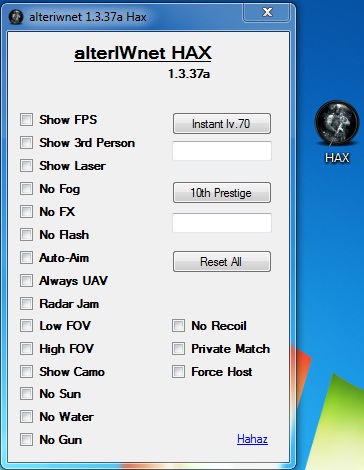
Task: Tick the No Flash checkbox
Action: click(x=26, y=235)
